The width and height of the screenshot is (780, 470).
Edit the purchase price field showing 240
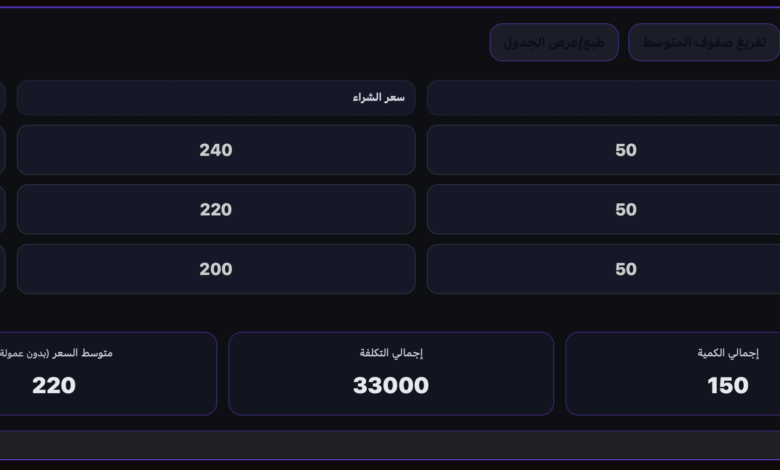pyautogui.click(x=216, y=150)
